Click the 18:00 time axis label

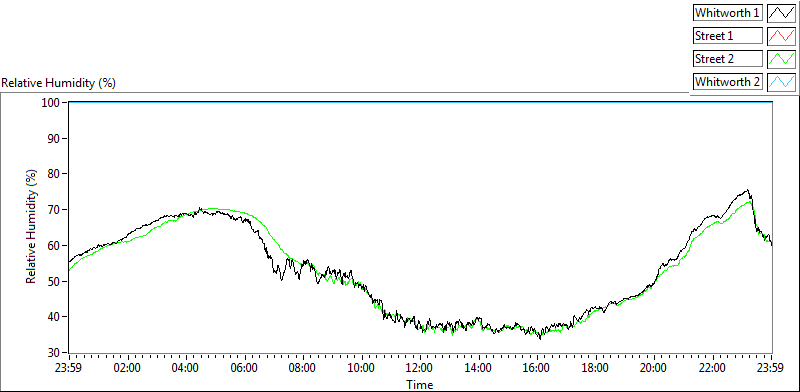pyautogui.click(x=595, y=368)
